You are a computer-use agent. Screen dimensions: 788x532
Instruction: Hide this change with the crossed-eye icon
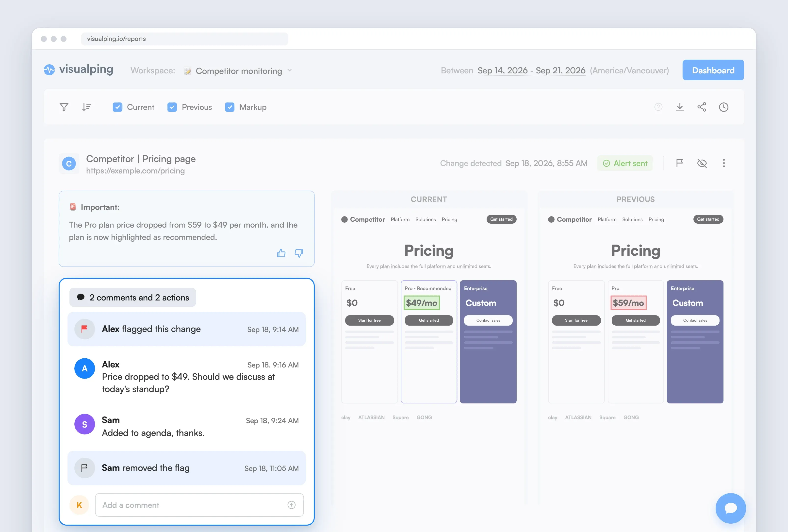click(x=702, y=163)
